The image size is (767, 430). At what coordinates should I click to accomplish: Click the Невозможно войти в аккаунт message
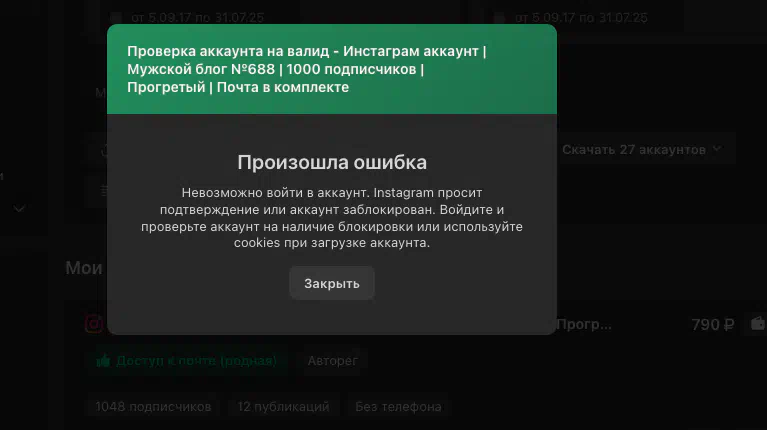point(332,218)
